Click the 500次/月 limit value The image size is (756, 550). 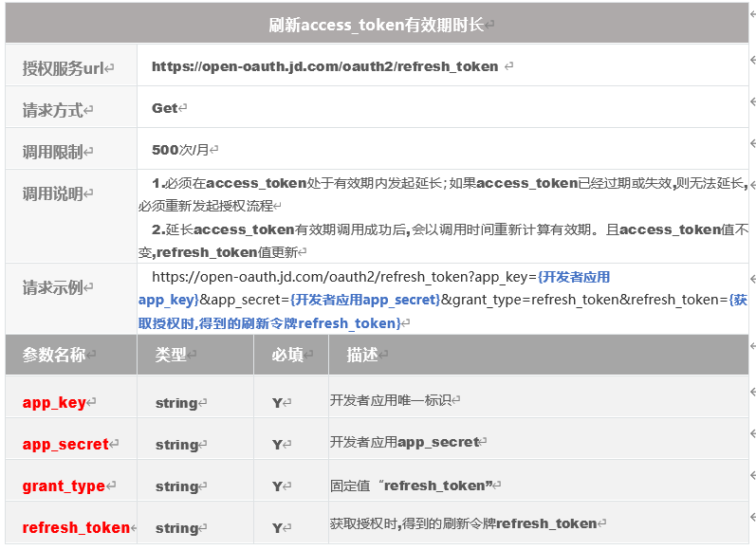[x=180, y=150]
